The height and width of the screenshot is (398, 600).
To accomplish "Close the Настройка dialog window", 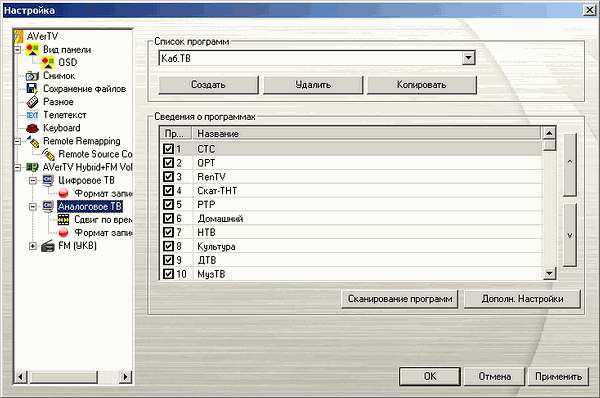I will (x=589, y=10).
